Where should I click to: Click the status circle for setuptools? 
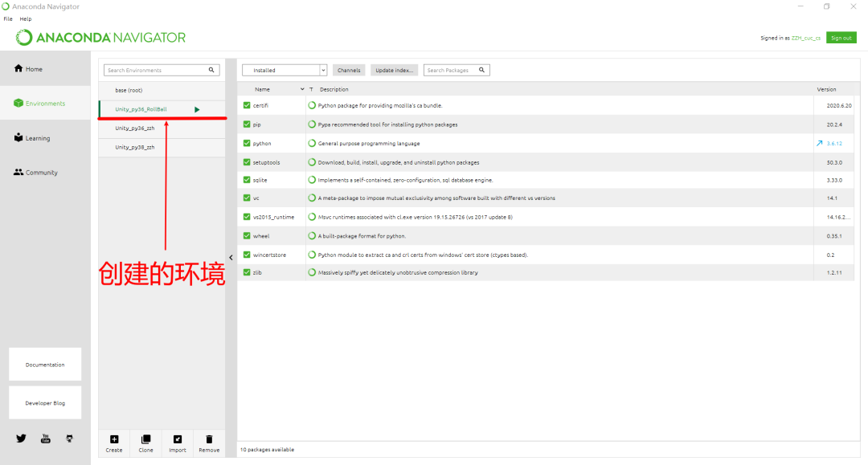coord(312,162)
